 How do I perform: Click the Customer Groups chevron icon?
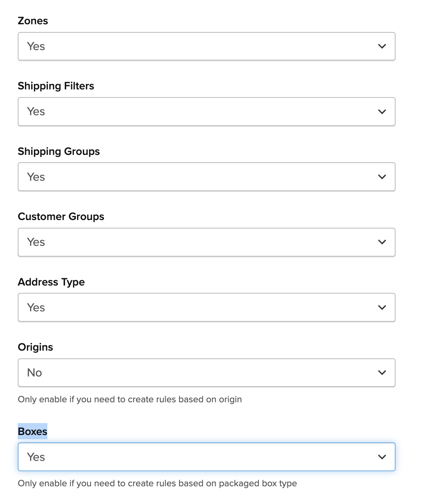[382, 242]
